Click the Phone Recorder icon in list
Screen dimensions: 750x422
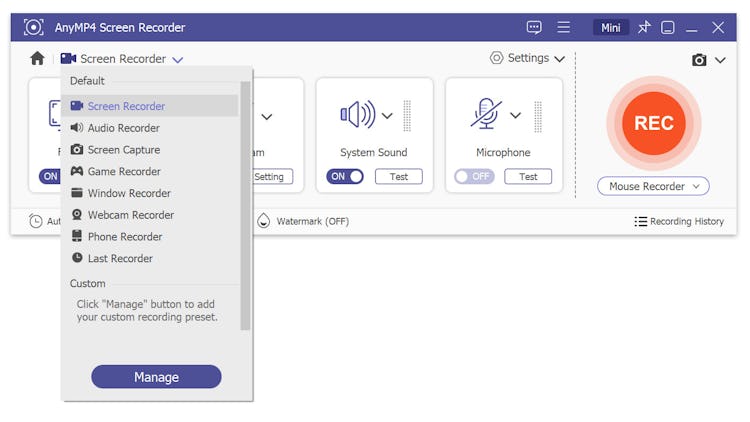77,235
